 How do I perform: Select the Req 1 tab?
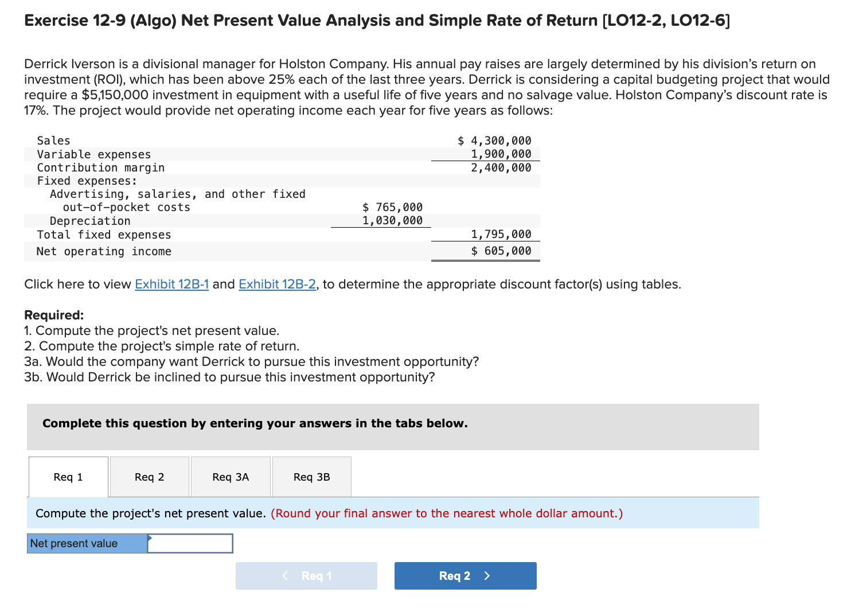pos(68,477)
